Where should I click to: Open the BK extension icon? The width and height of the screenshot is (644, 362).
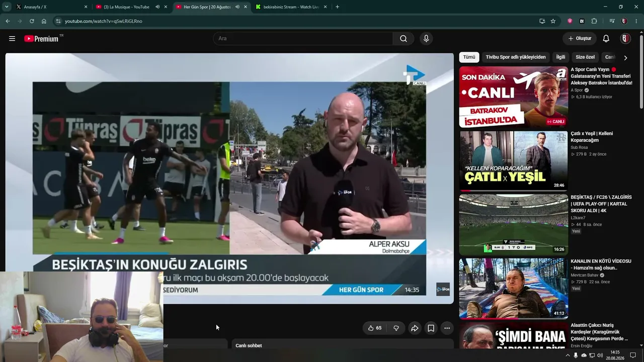pyautogui.click(x=582, y=21)
